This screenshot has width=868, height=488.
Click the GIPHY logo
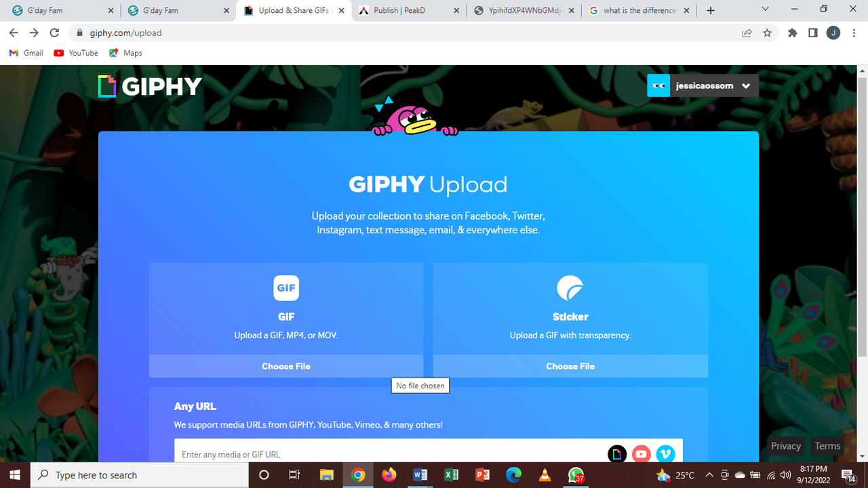(x=150, y=86)
